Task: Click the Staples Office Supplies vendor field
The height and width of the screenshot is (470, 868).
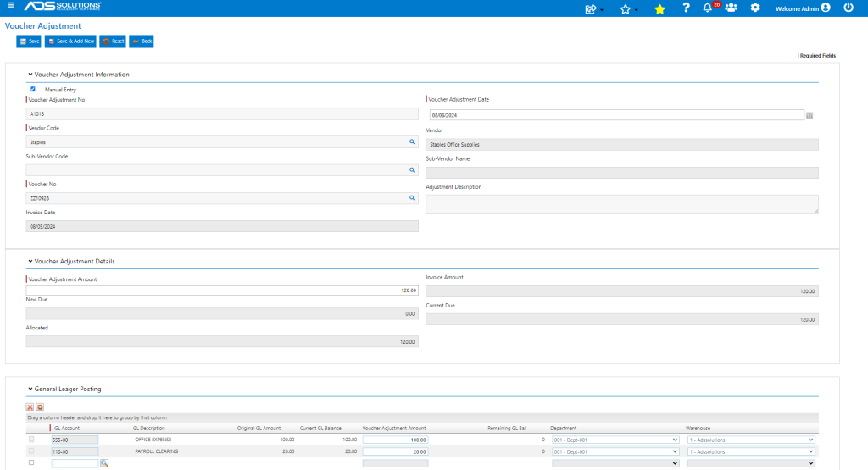Action: point(621,144)
